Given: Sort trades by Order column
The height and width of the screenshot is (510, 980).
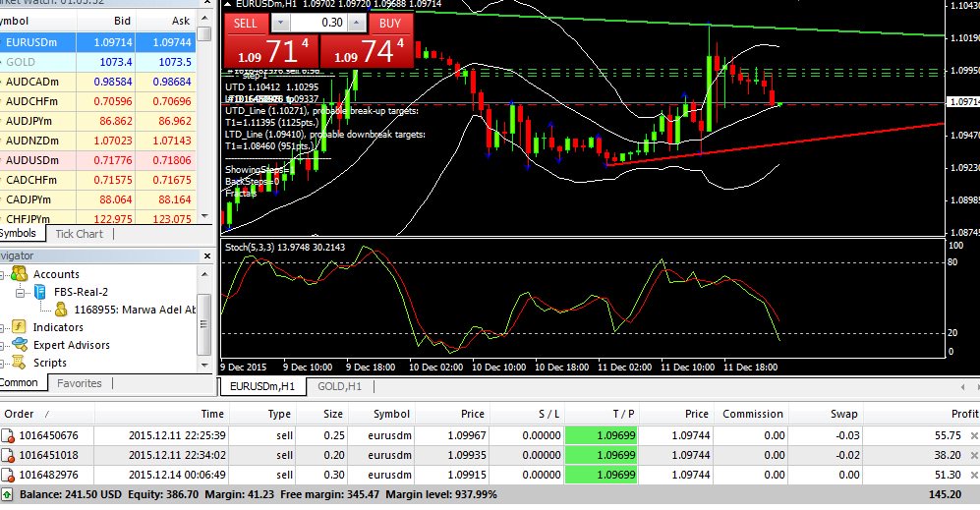Looking at the screenshot, I should click(x=47, y=414).
